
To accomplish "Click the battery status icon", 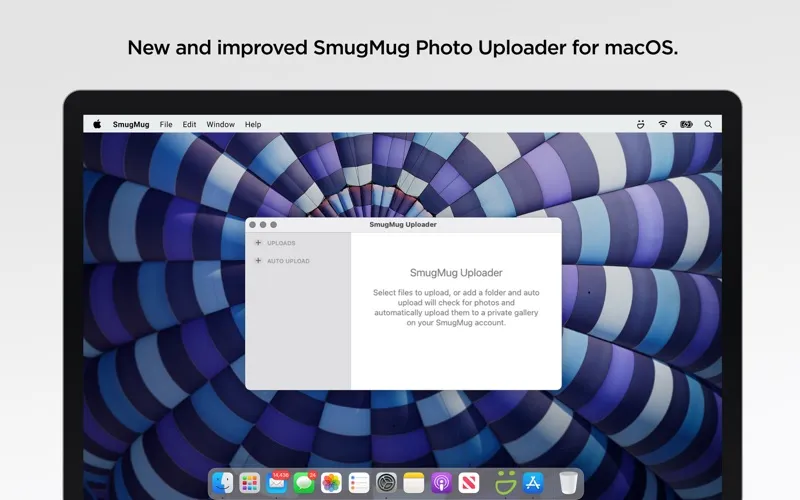I will tap(686, 124).
